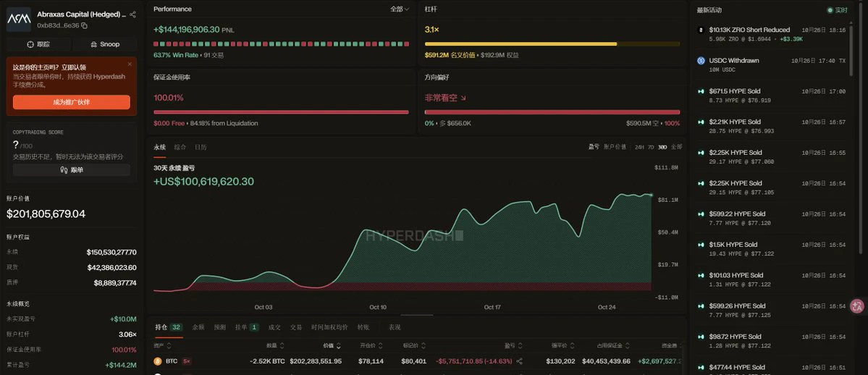The image size is (868, 375).
Task: Share the BTC position PnL
Action: pos(519,361)
